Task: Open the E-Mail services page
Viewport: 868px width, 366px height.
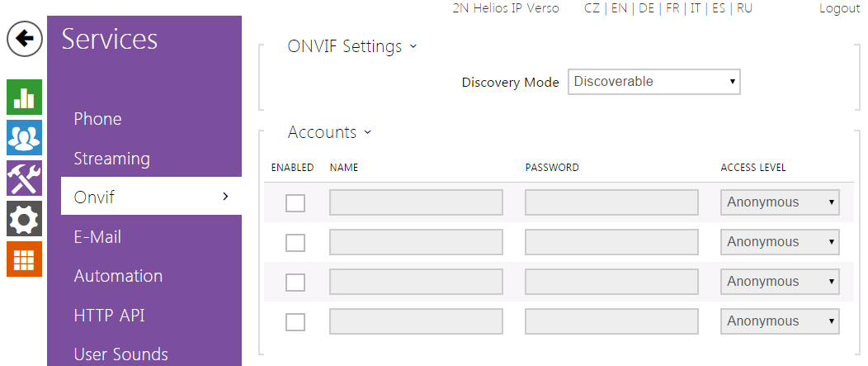Action: coord(97,237)
